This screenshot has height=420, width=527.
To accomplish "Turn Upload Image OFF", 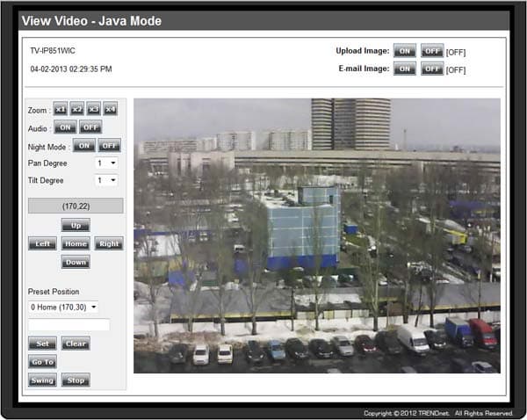I will click(432, 51).
